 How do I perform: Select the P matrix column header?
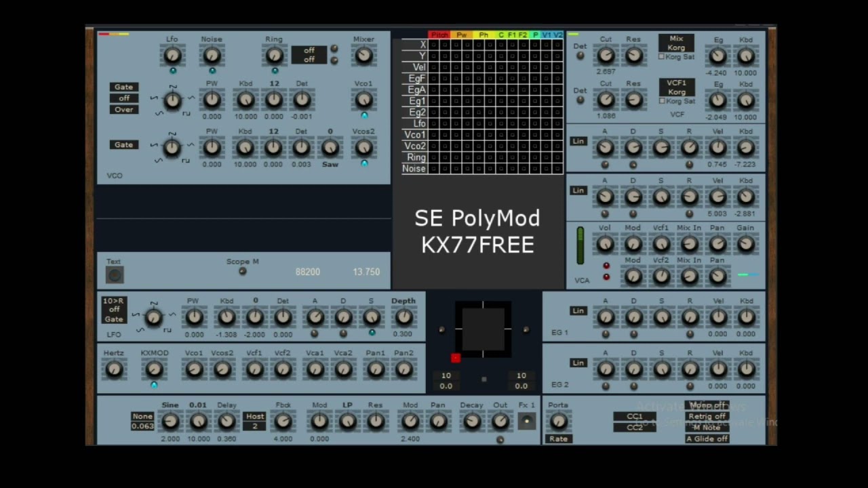pyautogui.click(x=535, y=35)
